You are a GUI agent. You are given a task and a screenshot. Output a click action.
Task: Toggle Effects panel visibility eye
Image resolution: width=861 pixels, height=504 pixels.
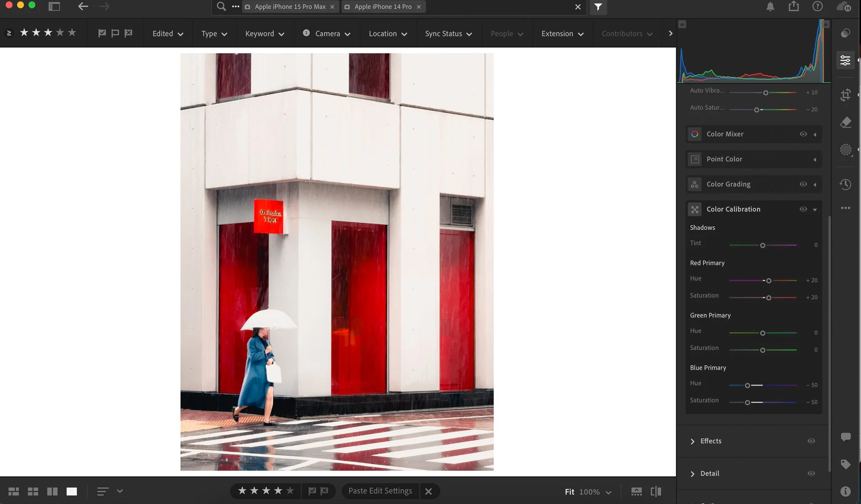811,441
